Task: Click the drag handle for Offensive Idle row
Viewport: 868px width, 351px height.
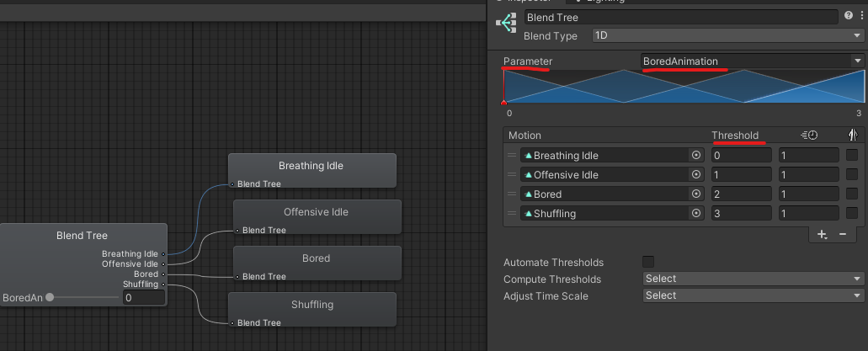Action: [x=512, y=175]
